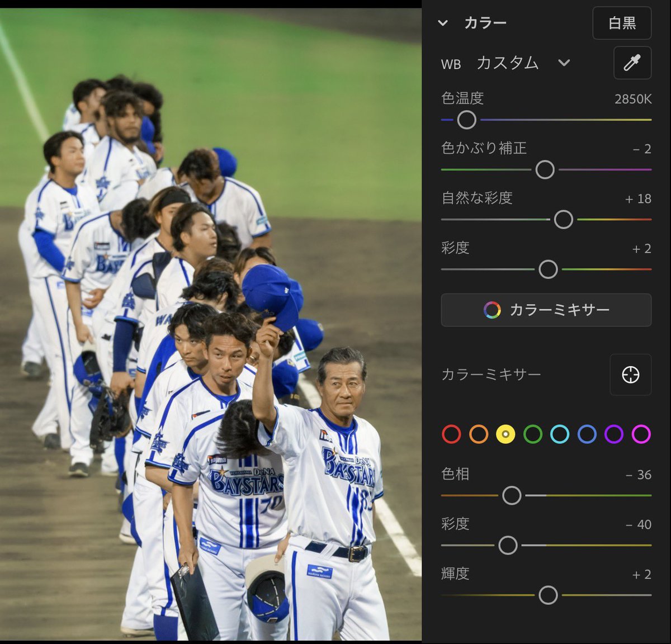Screen dimensions: 671x644
Task: Click the 2850K temperature value
Action: coord(633,99)
